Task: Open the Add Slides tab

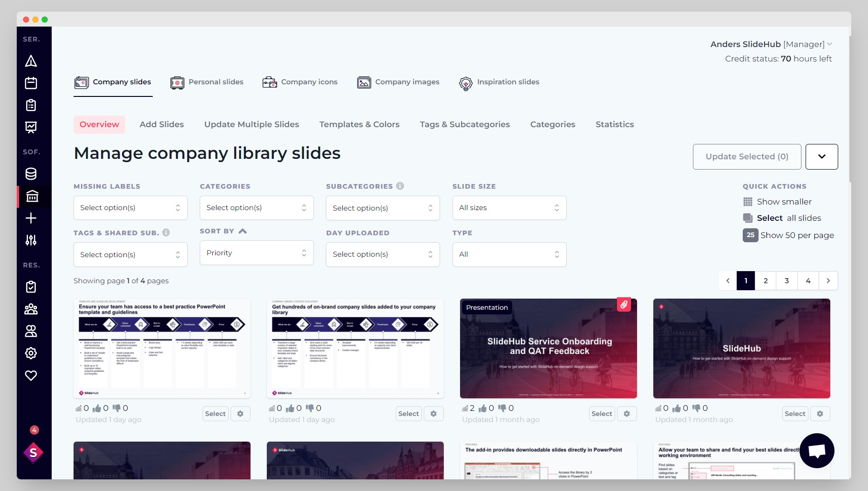Action: click(x=162, y=124)
